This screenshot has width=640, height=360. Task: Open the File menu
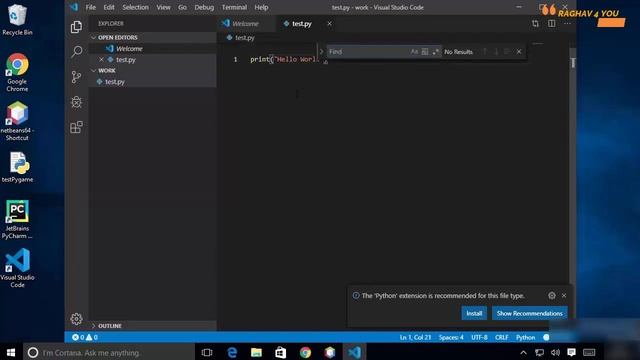[91, 7]
